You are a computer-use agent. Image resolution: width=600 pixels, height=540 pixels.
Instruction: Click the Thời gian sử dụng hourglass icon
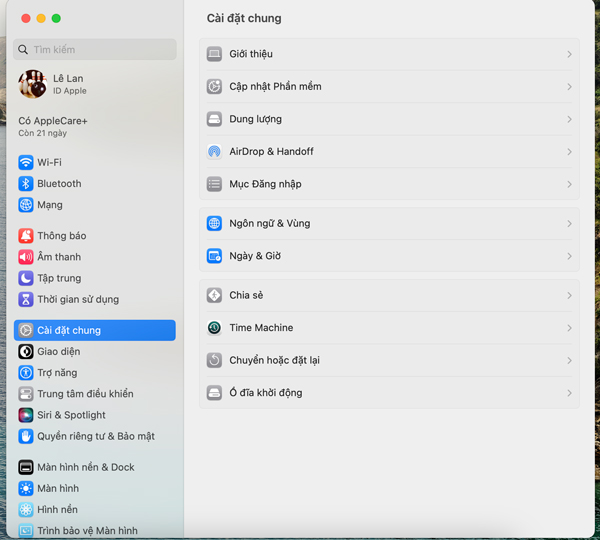click(x=26, y=299)
